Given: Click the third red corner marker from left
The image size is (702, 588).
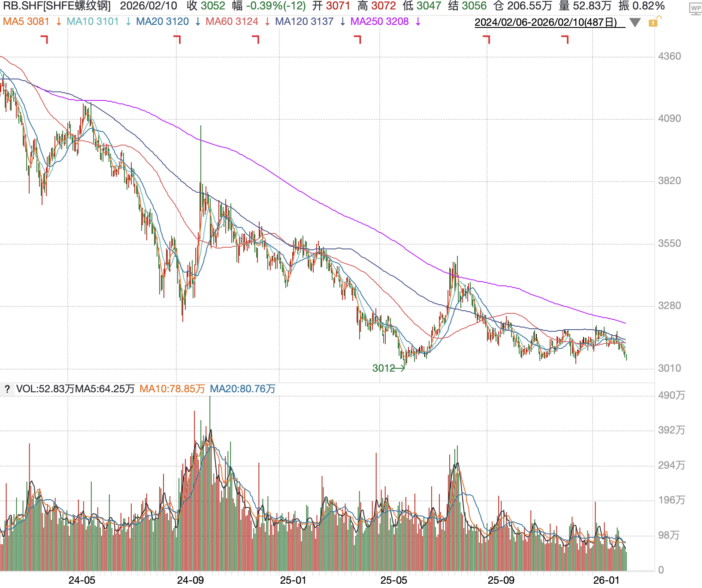Looking at the screenshot, I should tap(256, 40).
